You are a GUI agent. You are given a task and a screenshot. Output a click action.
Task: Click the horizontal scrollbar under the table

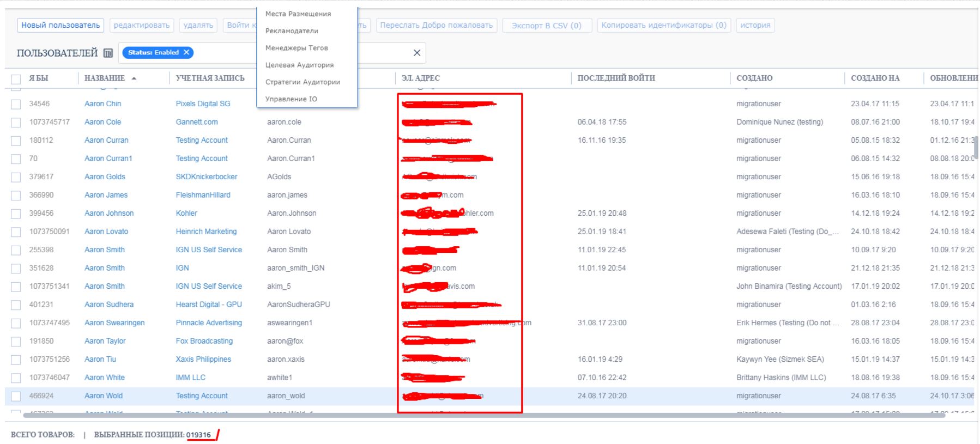coord(484,415)
